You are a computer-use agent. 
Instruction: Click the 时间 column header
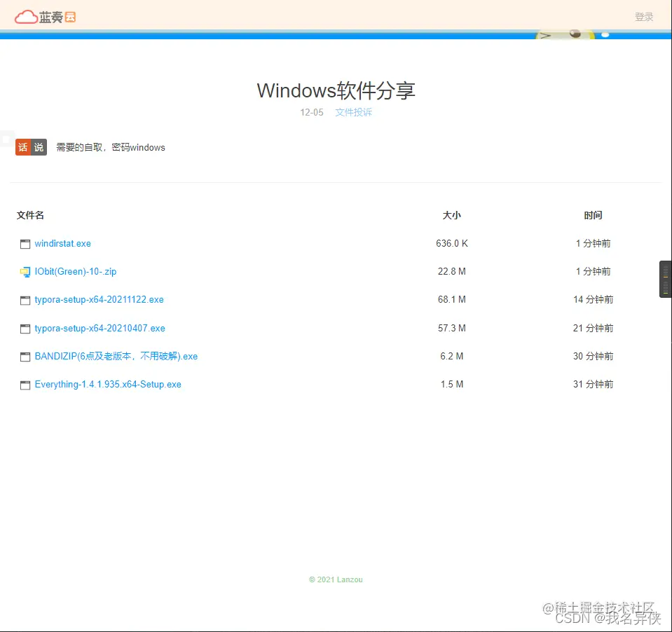tap(593, 215)
